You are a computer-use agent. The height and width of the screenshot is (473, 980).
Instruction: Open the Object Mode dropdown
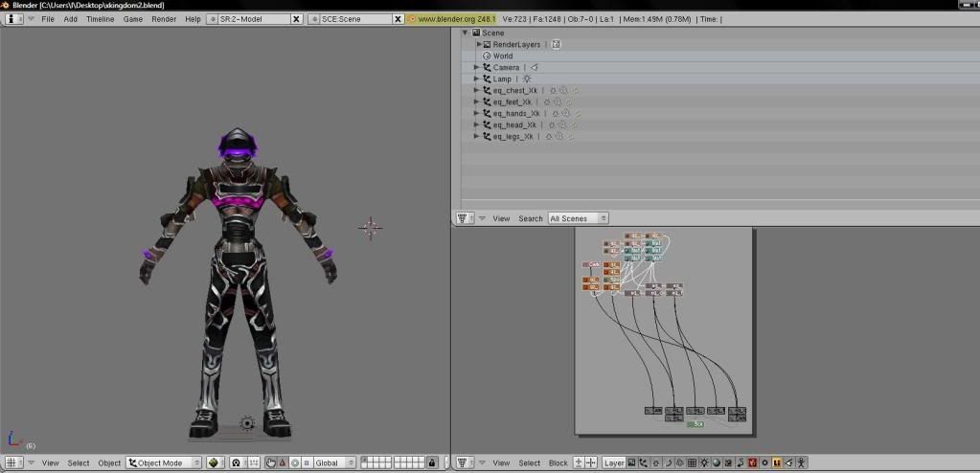coord(164,462)
